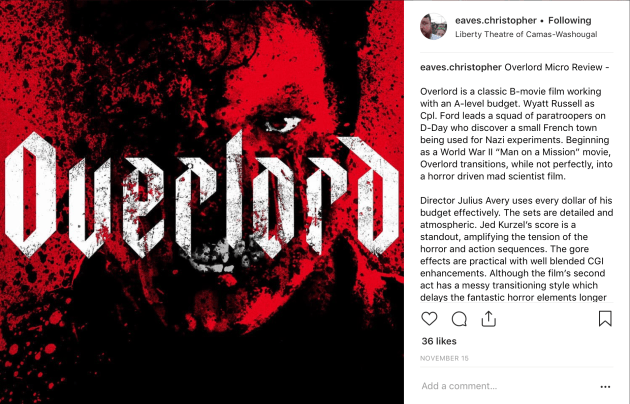630x404 pixels.
Task: Open the post permalink via November 15 date
Action: click(x=444, y=358)
